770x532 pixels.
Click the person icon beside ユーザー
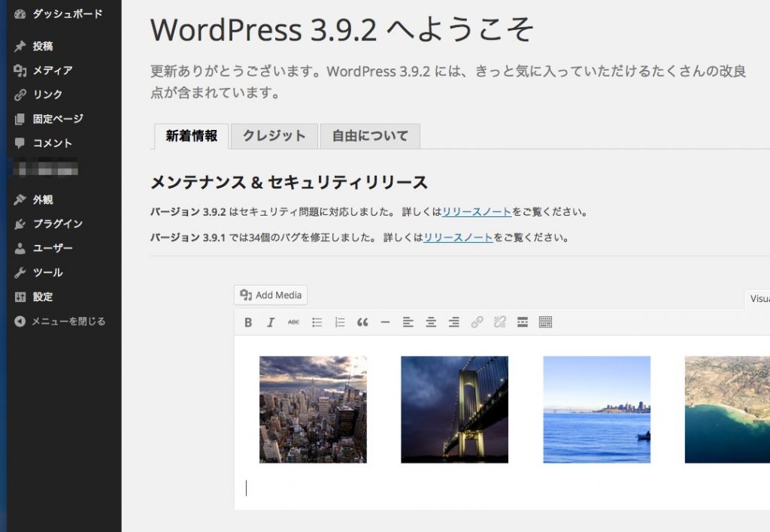(20, 248)
